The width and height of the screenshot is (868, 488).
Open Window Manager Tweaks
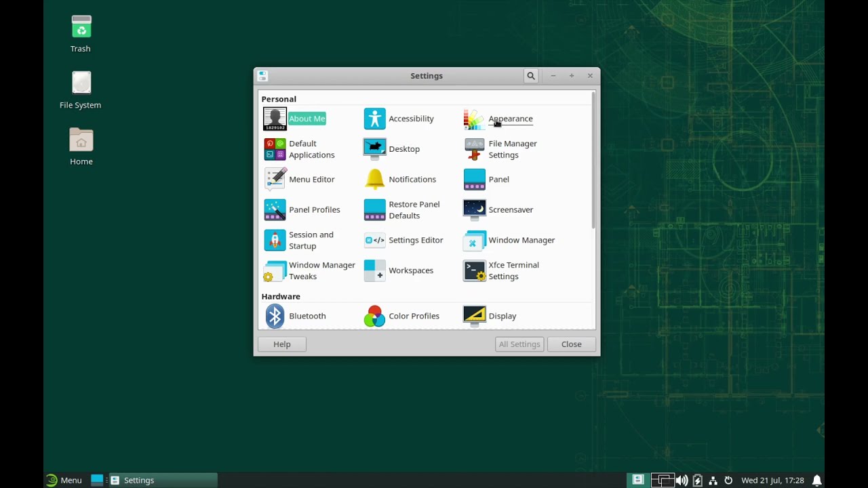[309, 271]
